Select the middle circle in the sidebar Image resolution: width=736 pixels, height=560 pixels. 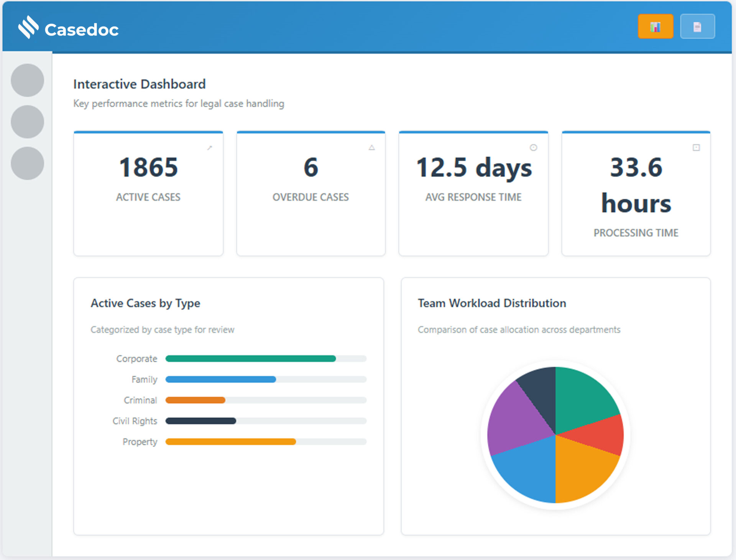coord(27,122)
